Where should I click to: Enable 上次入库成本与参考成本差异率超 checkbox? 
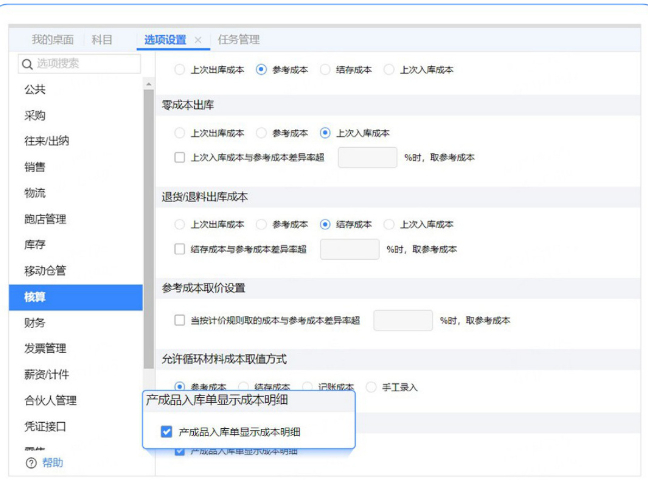(179, 158)
